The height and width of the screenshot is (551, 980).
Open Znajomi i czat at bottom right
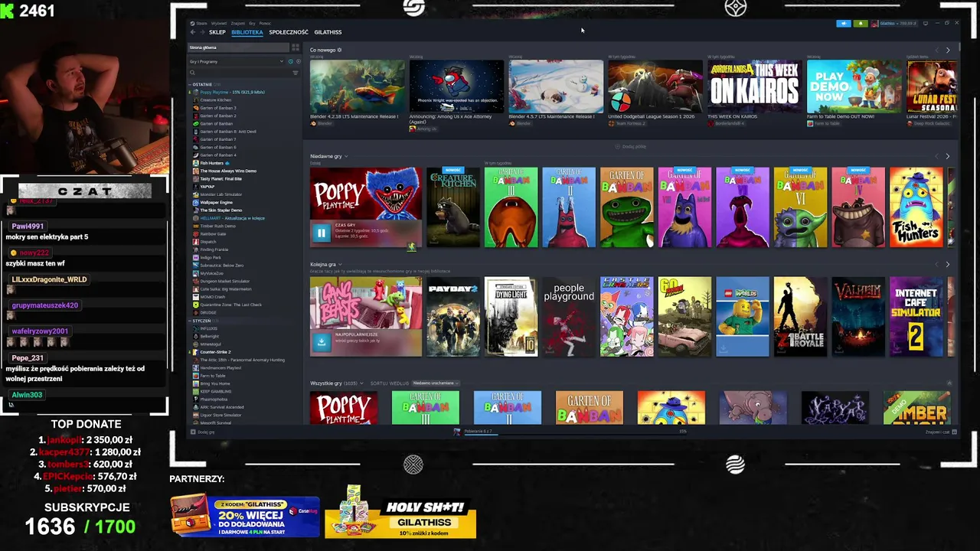tap(941, 432)
